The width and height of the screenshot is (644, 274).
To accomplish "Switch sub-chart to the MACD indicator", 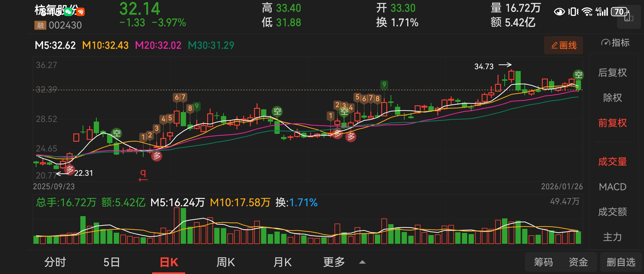I will (x=612, y=187).
